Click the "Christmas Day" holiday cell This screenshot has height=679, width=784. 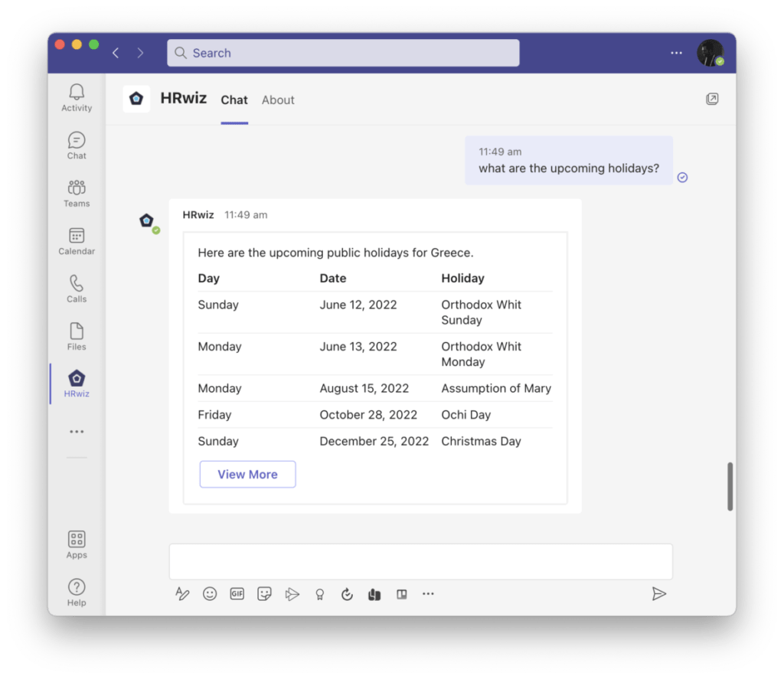pos(481,441)
